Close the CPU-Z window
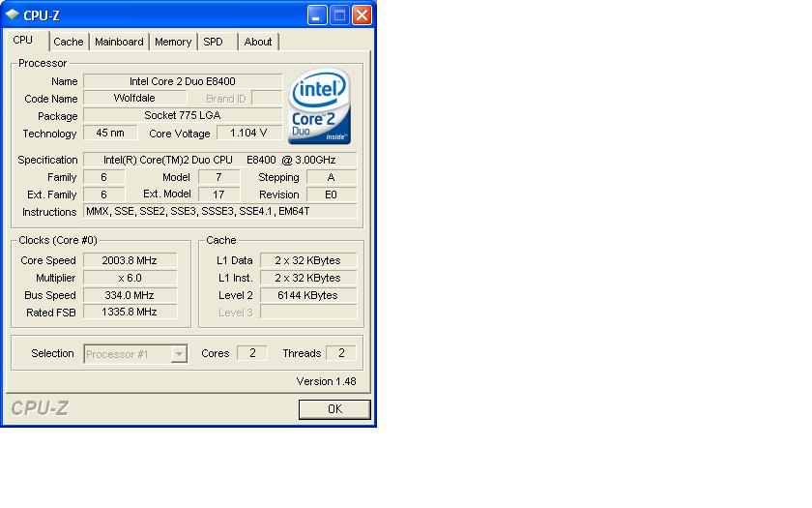 click(x=362, y=15)
